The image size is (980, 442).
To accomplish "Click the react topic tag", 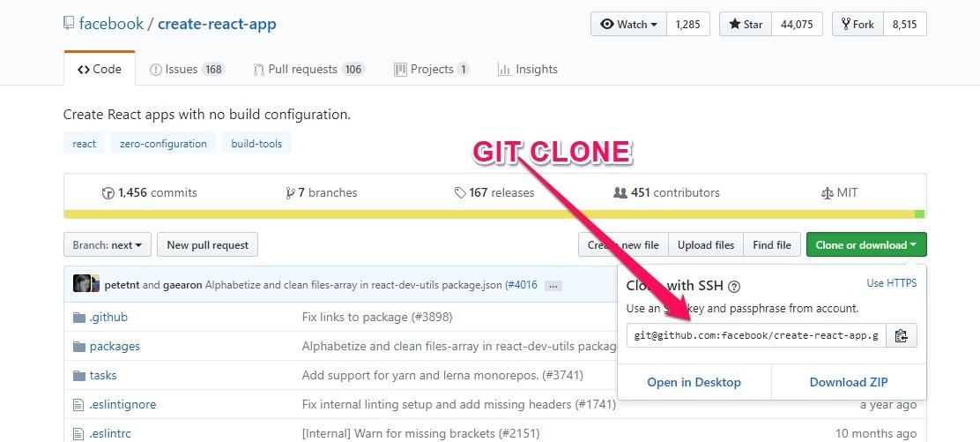I will tap(85, 144).
